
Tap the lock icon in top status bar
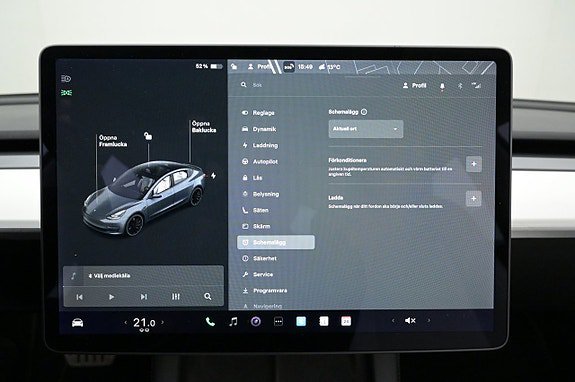234,66
